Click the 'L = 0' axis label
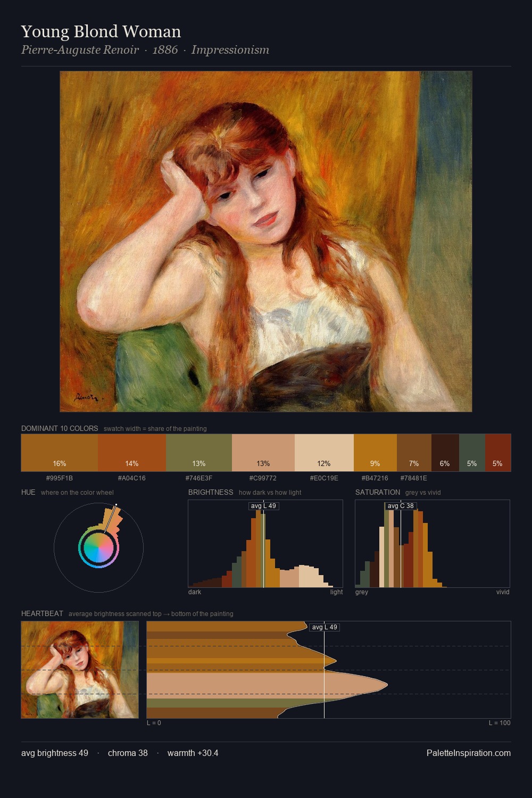The image size is (532, 798). tap(154, 723)
